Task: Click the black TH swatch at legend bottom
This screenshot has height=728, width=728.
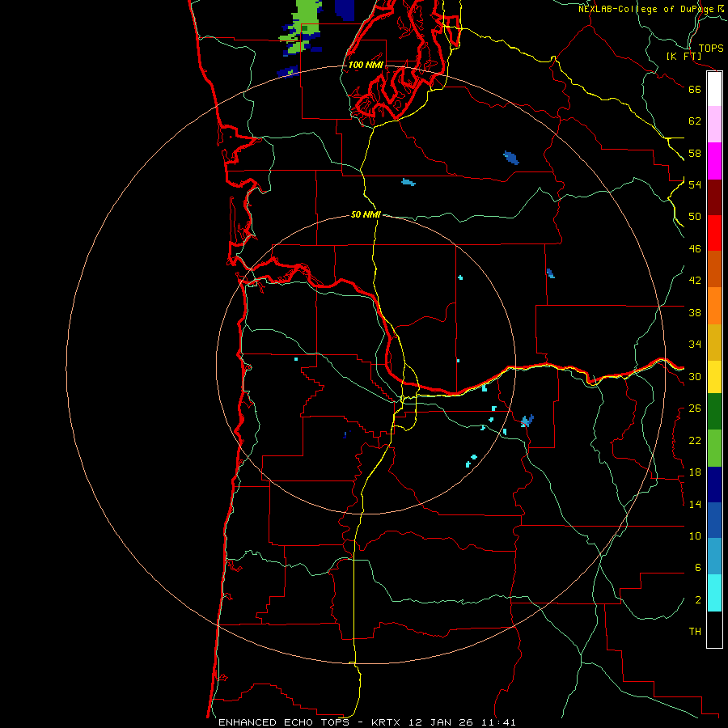Action: click(714, 629)
